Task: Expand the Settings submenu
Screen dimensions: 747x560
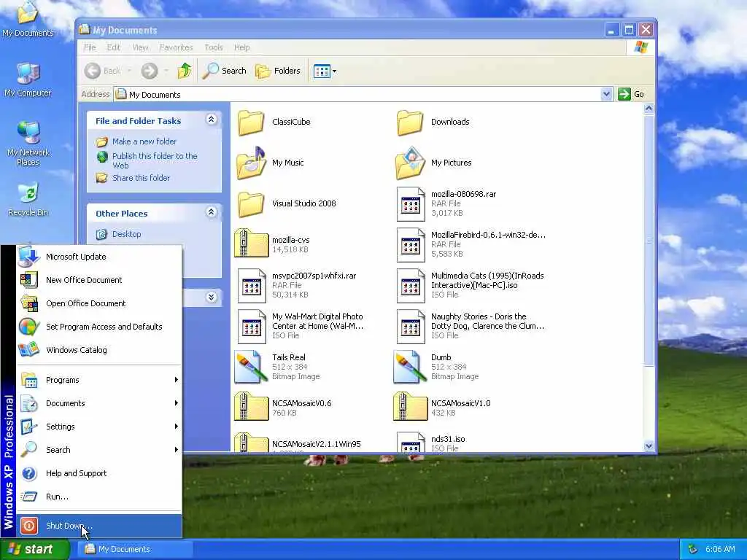Action: tap(99, 427)
